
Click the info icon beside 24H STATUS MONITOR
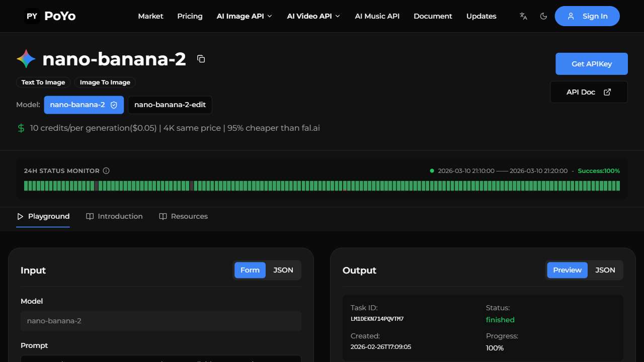point(106,170)
